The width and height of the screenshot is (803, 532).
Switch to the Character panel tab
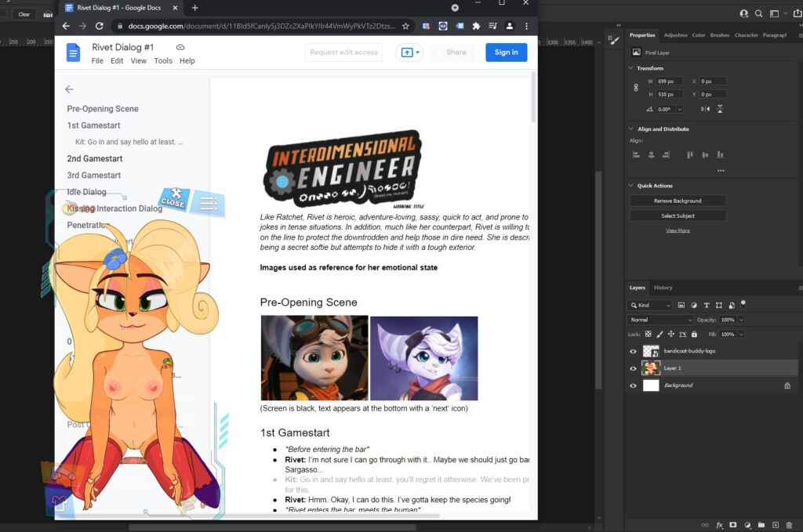(x=747, y=35)
